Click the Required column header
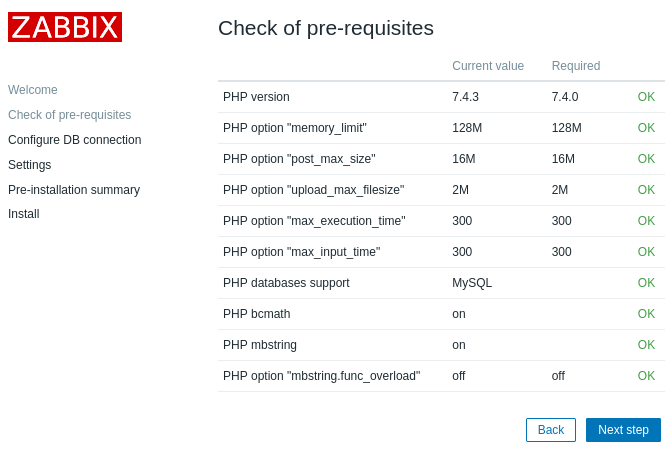The image size is (671, 450). (x=576, y=66)
